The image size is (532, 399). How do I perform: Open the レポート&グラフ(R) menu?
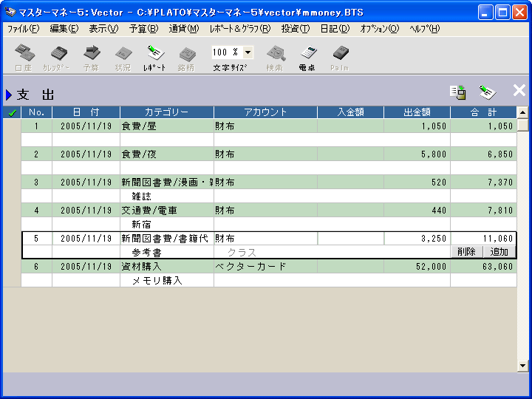[x=240, y=29]
